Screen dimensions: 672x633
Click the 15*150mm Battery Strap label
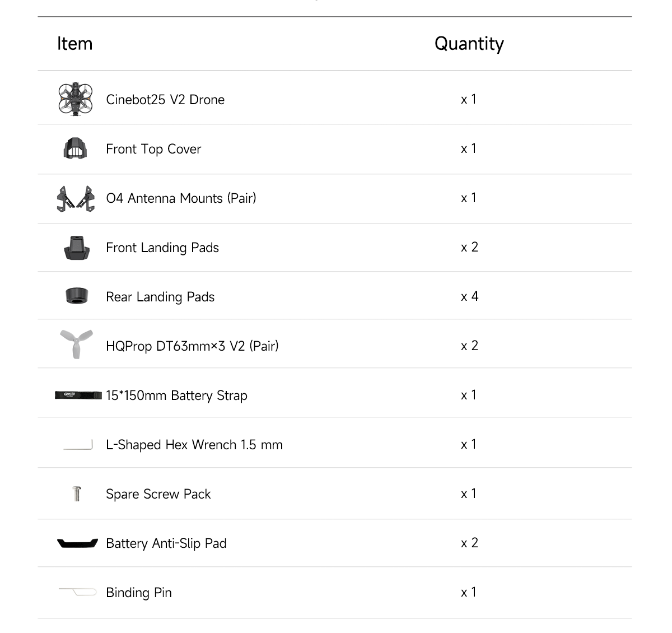point(176,395)
